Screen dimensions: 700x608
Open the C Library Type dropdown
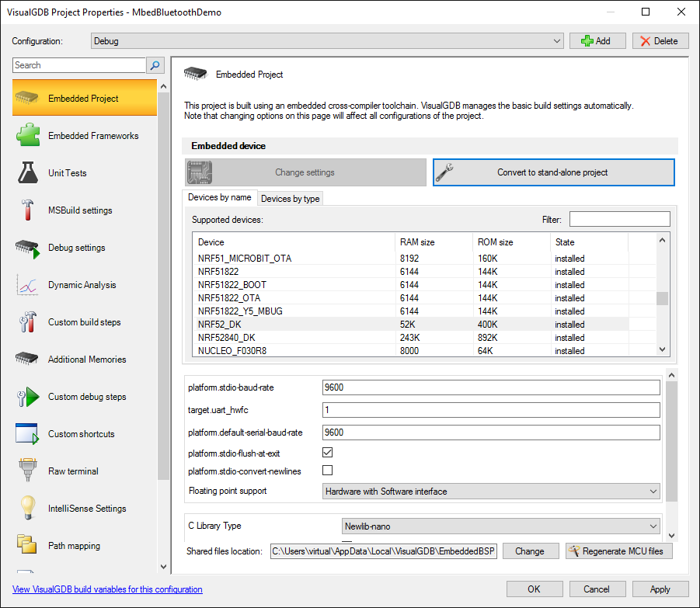click(x=501, y=526)
